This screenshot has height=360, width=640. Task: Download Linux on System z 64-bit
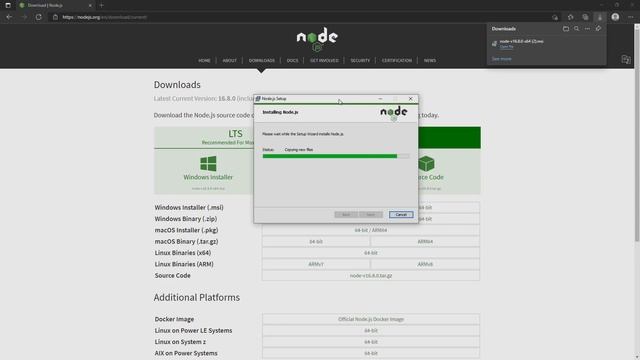click(x=371, y=342)
